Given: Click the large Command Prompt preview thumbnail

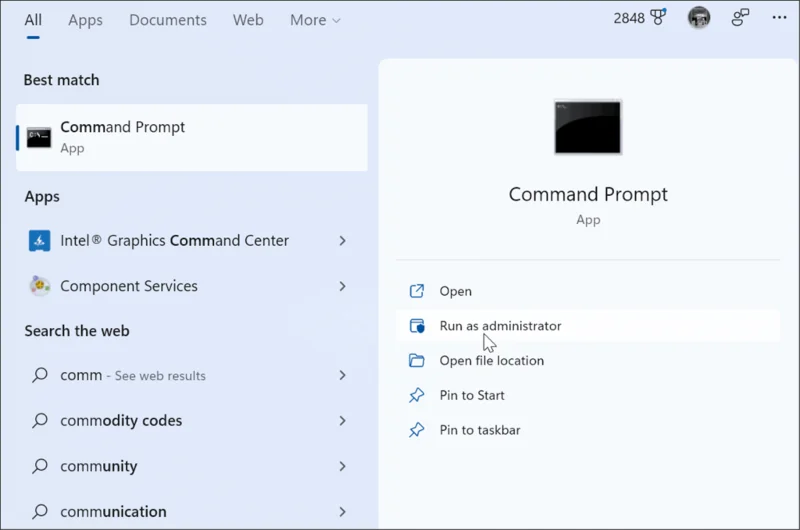Looking at the screenshot, I should click(588, 127).
